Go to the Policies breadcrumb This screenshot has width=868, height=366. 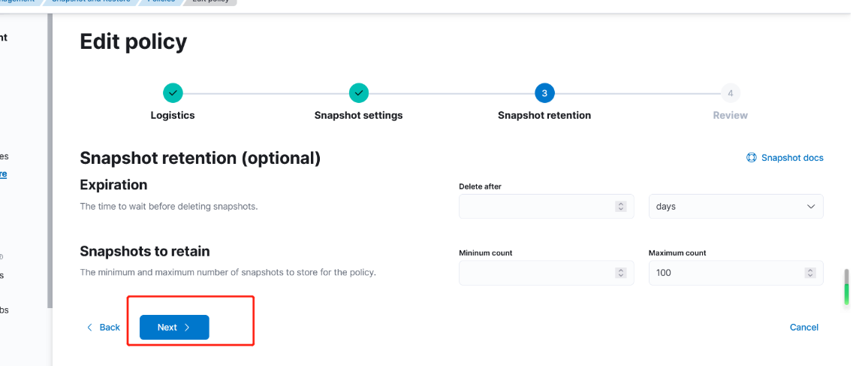coord(161,2)
